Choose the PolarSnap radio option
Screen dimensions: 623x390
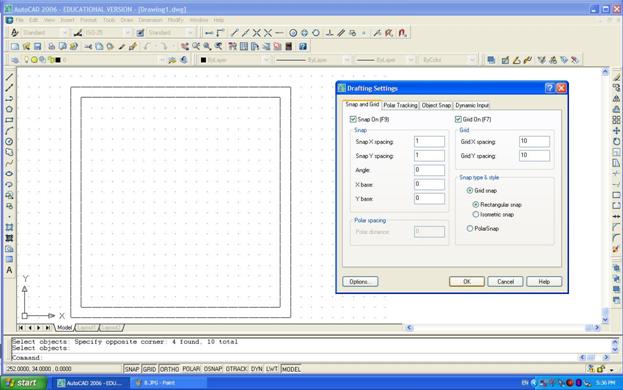click(470, 229)
